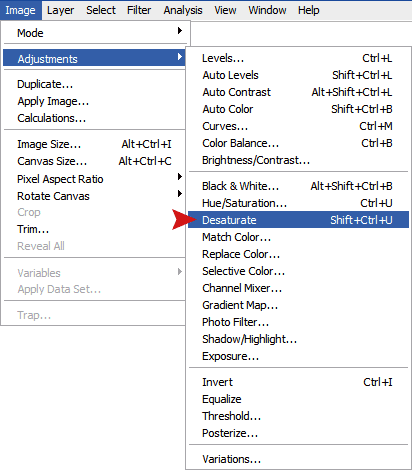Open the Image Size... dialog

(95, 144)
